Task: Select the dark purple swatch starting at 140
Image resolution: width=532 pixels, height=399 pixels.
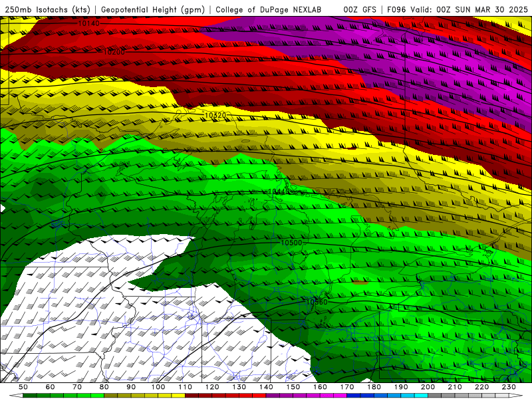Action: 273,396
